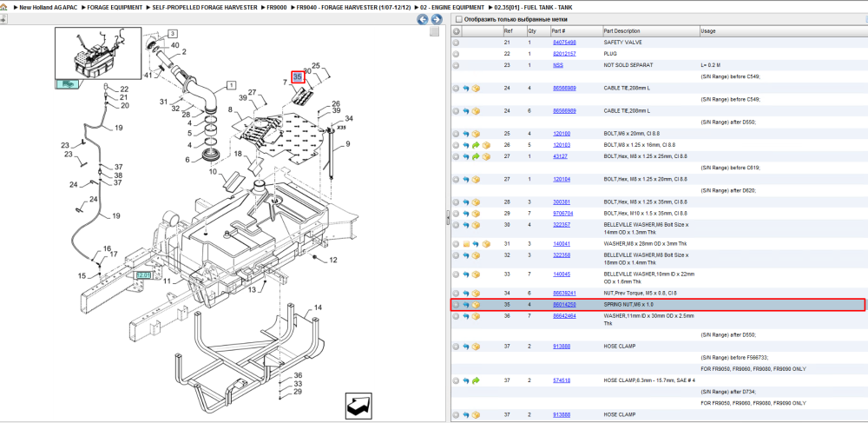Toggle select-all marker circle in table header
This screenshot has width=868, height=423.
(457, 31)
